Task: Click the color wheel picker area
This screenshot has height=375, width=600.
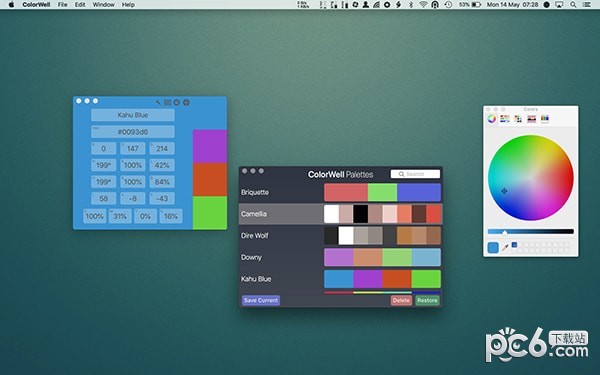Action: (x=531, y=178)
